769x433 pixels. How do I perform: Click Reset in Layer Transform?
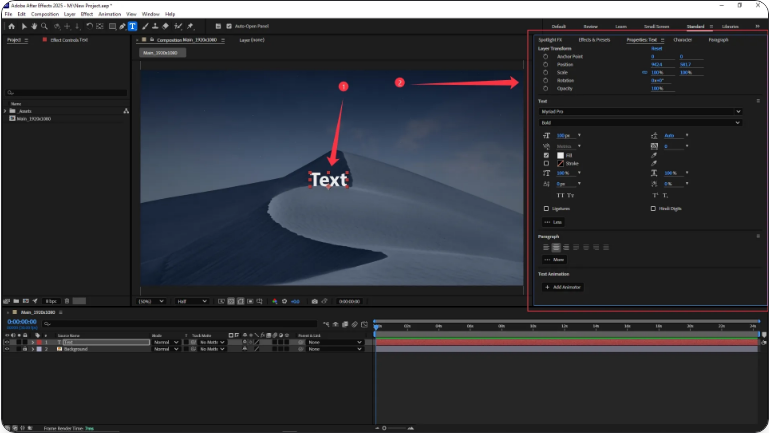coord(657,48)
